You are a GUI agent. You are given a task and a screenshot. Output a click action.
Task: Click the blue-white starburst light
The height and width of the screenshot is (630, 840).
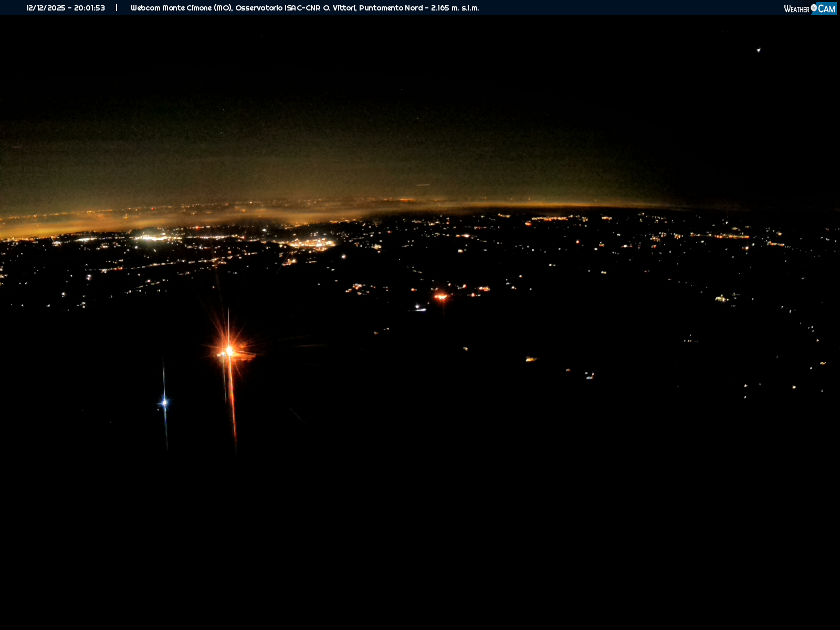click(x=164, y=403)
